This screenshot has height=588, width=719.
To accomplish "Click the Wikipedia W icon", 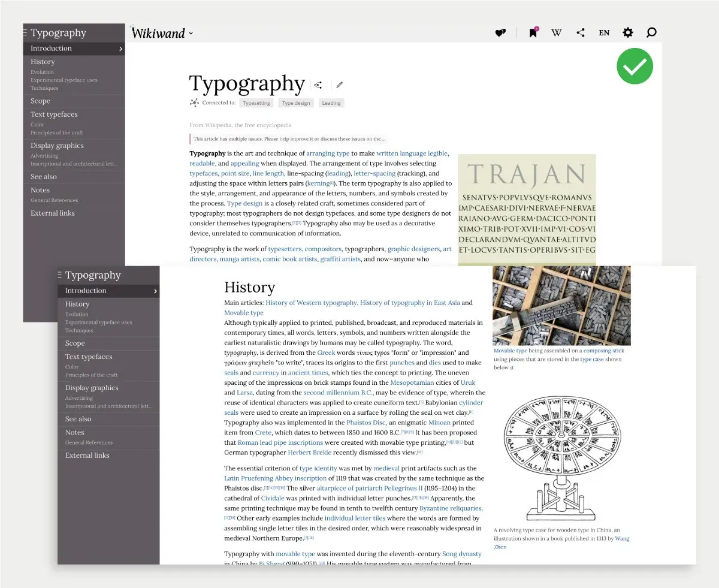I will click(x=557, y=33).
